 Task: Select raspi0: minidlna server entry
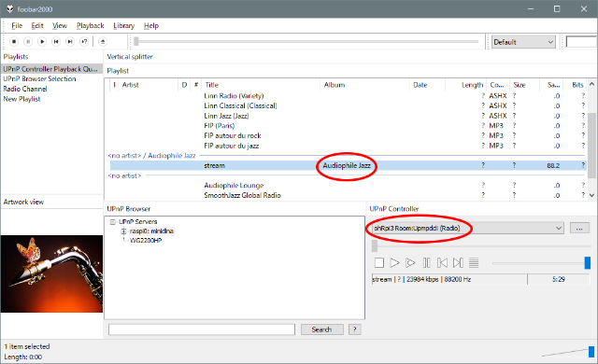pos(151,231)
